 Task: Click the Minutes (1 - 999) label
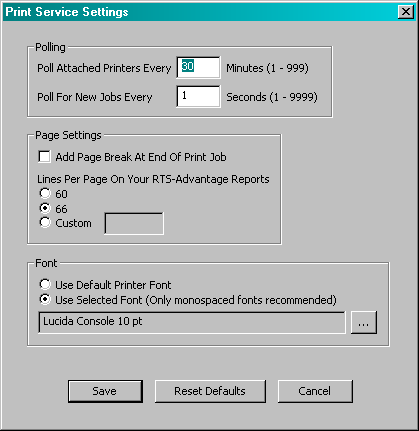pyautogui.click(x=267, y=68)
